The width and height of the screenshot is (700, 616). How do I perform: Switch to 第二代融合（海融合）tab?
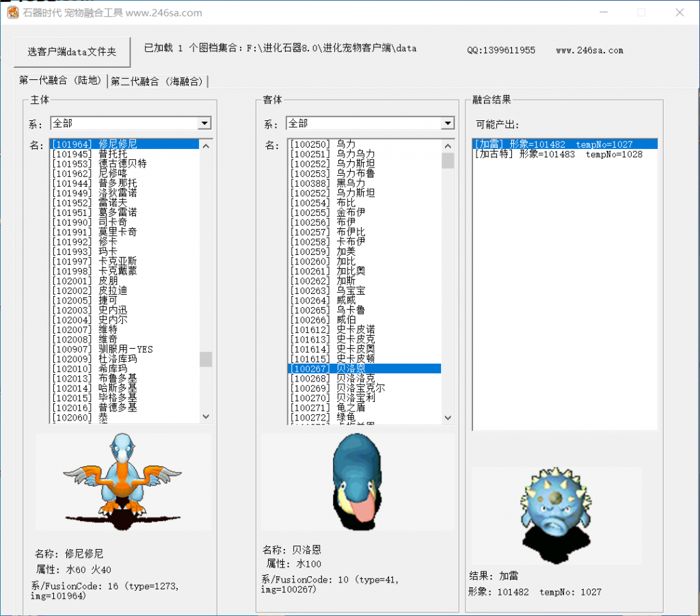[x=157, y=81]
